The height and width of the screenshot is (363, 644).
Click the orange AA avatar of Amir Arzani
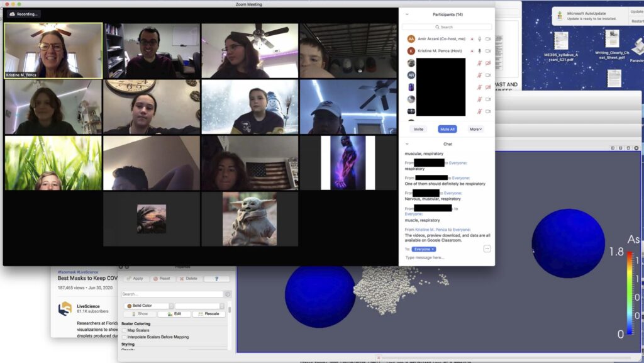[411, 39]
